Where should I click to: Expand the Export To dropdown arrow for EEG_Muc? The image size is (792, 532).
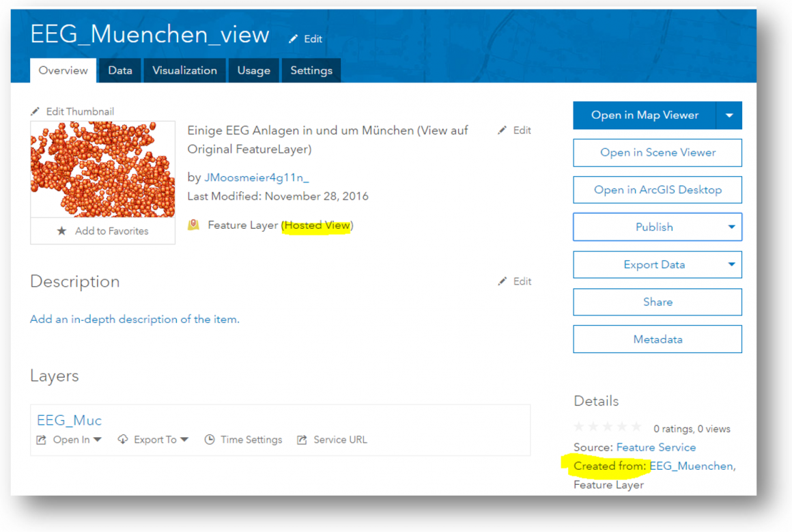point(184,440)
